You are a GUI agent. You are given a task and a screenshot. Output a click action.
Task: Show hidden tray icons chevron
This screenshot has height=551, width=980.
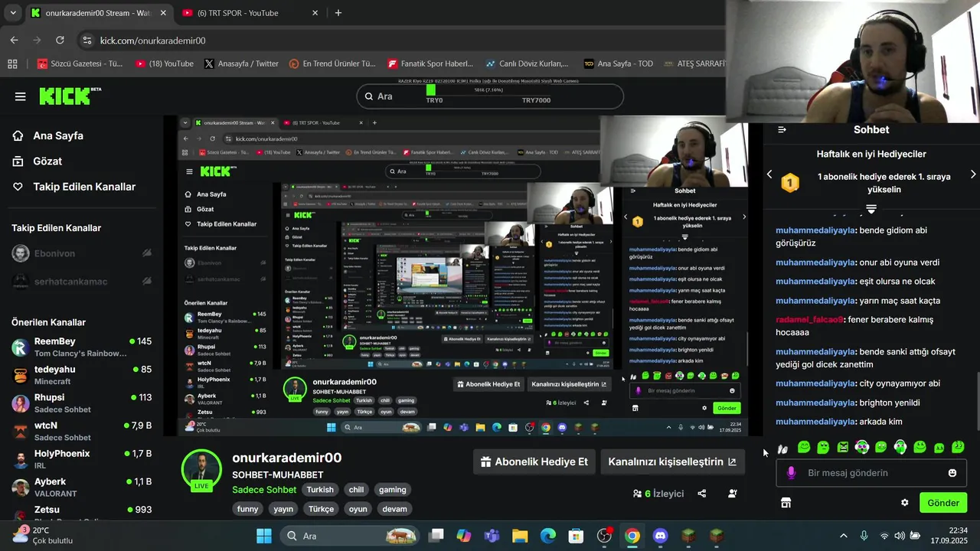[844, 536]
